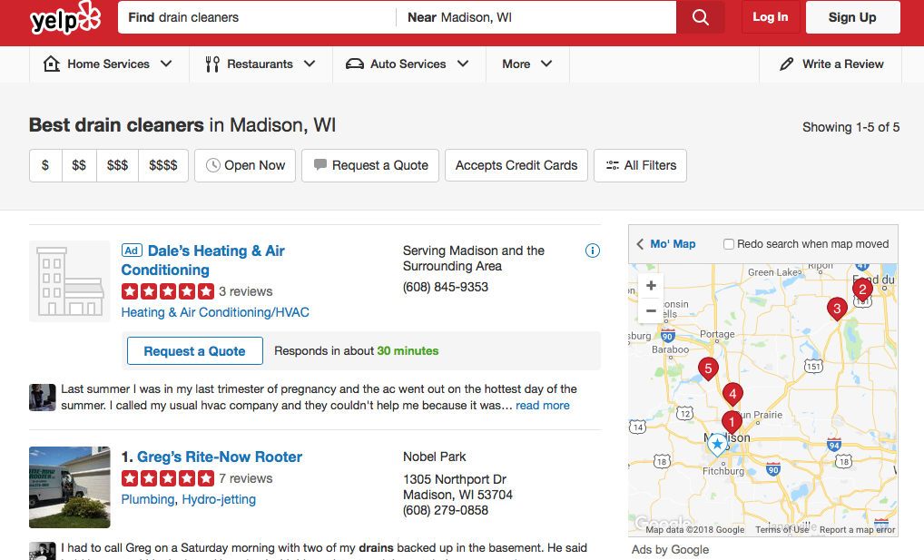Open Greg's Rite-Now Rooter listing
The width and height of the screenshot is (924, 560).
[x=220, y=457]
